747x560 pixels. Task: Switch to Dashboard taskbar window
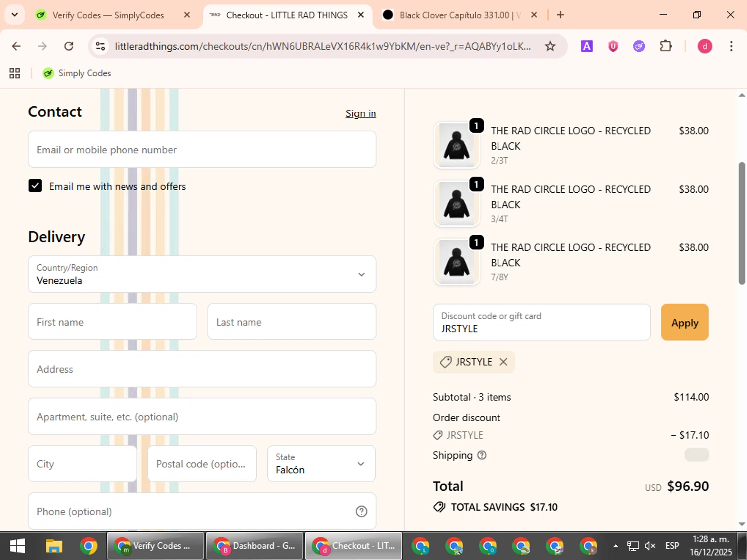(x=254, y=546)
